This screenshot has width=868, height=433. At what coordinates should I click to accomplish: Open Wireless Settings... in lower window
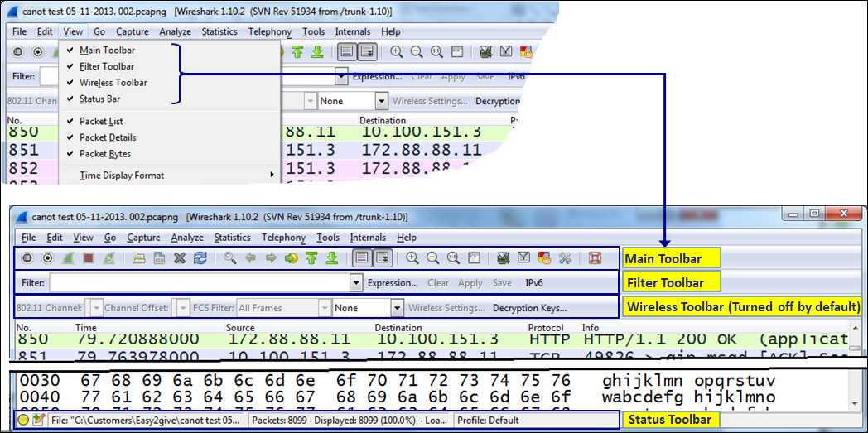446,308
